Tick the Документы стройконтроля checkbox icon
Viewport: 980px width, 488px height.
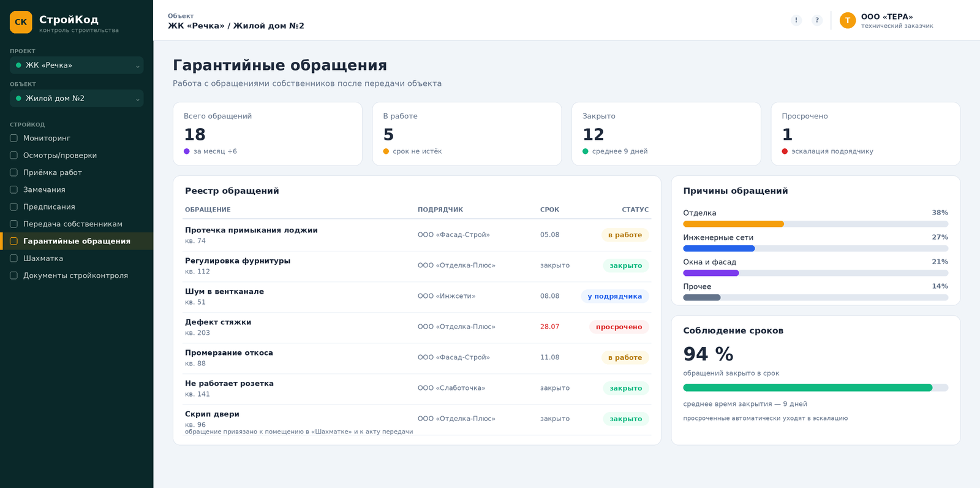[x=13, y=275]
